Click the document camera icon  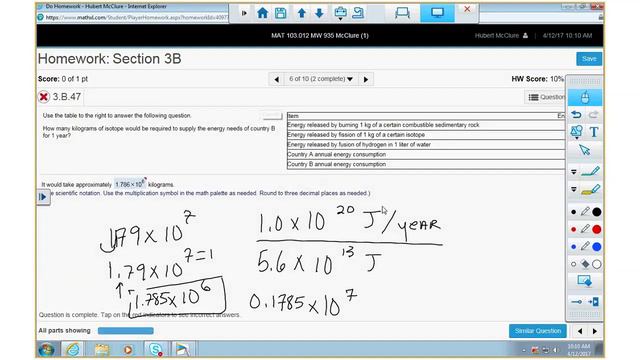tap(358, 13)
